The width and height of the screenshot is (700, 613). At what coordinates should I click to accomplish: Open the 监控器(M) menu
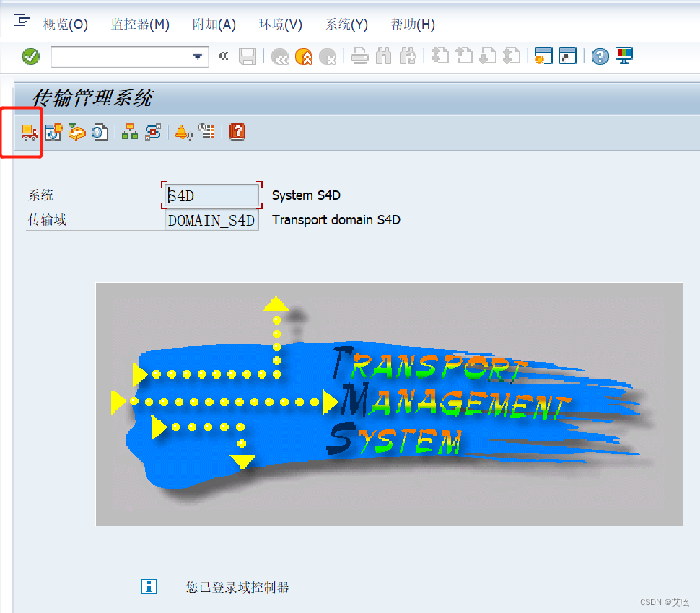click(x=140, y=24)
